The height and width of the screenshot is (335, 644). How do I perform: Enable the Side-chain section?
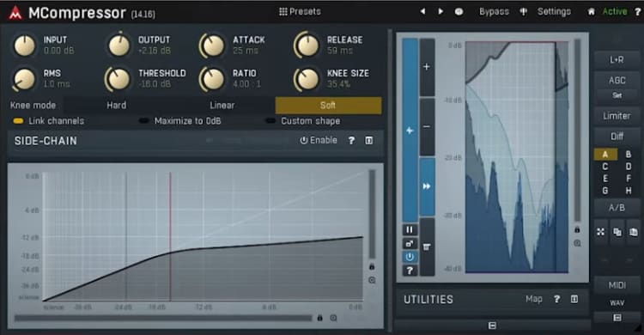point(319,141)
